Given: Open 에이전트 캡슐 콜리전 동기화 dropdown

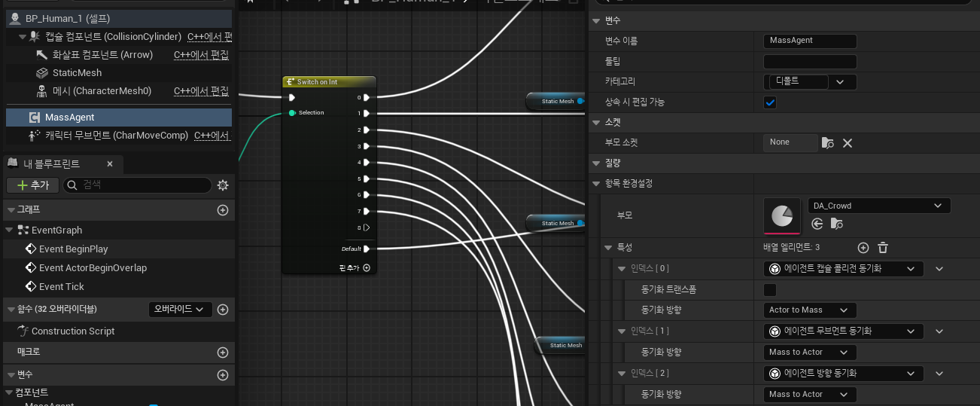Looking at the screenshot, I should 843,268.
